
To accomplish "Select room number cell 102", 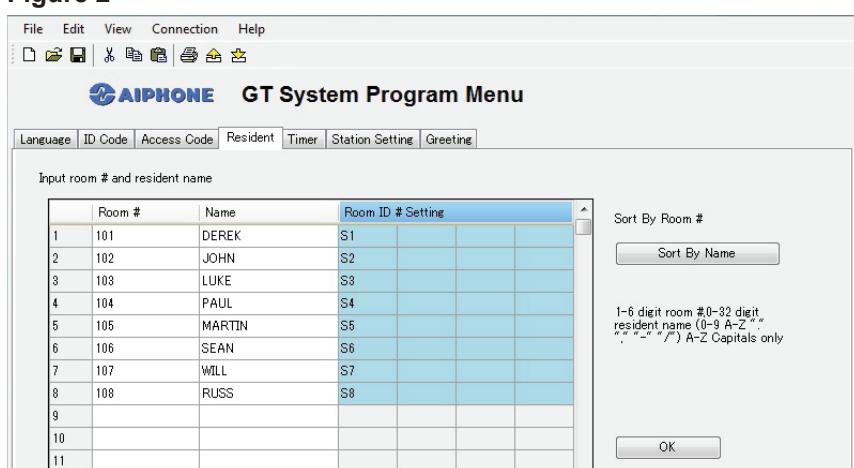I will pyautogui.click(x=146, y=258).
